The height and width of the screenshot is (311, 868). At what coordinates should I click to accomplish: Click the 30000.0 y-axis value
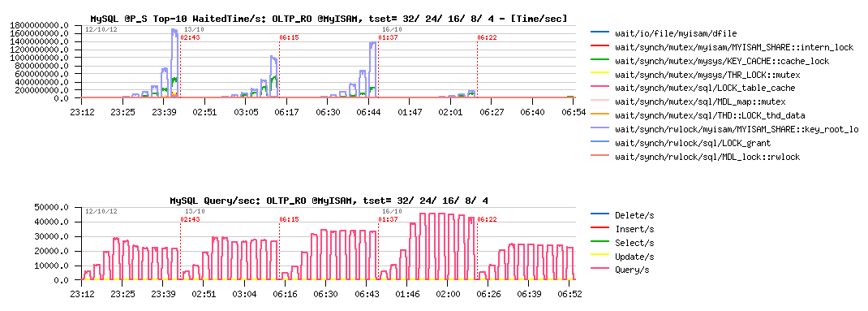[51, 237]
